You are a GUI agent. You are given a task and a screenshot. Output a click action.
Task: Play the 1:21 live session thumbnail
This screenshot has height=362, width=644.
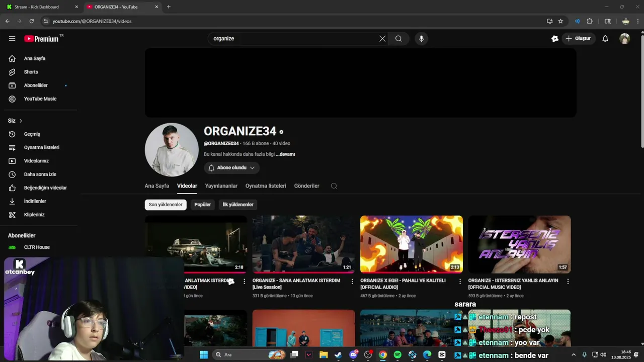click(x=303, y=244)
